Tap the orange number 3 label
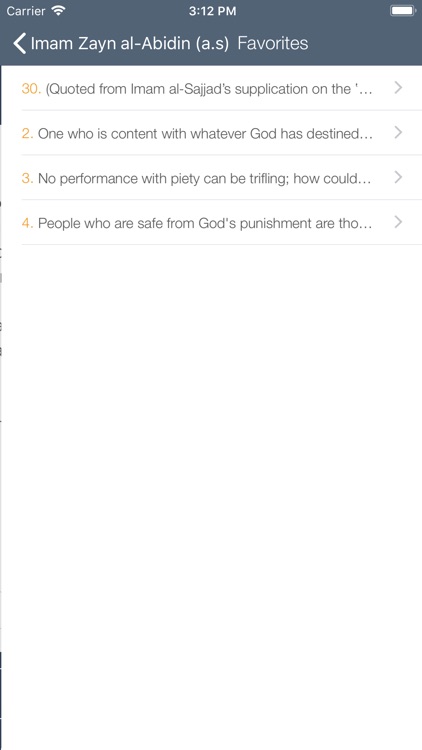The width and height of the screenshot is (422, 750). point(28,178)
